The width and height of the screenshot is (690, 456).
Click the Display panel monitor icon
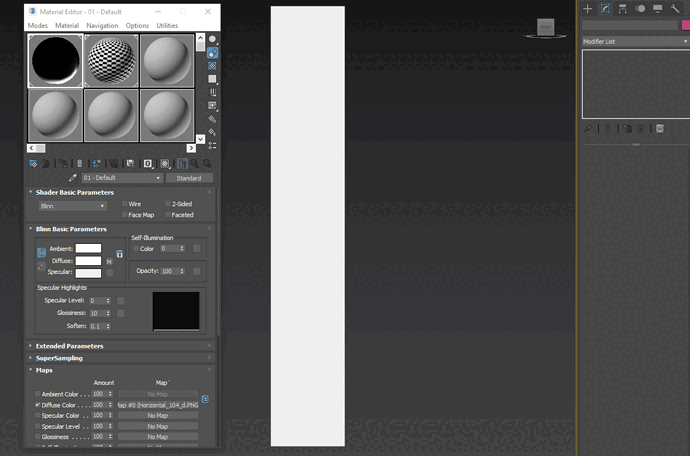point(657,8)
